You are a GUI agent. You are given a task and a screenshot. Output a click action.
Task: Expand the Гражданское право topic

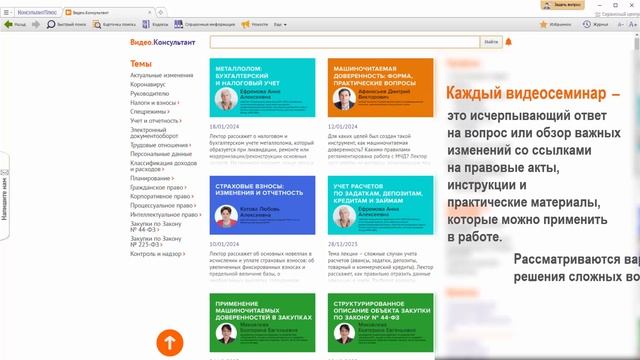click(158, 187)
